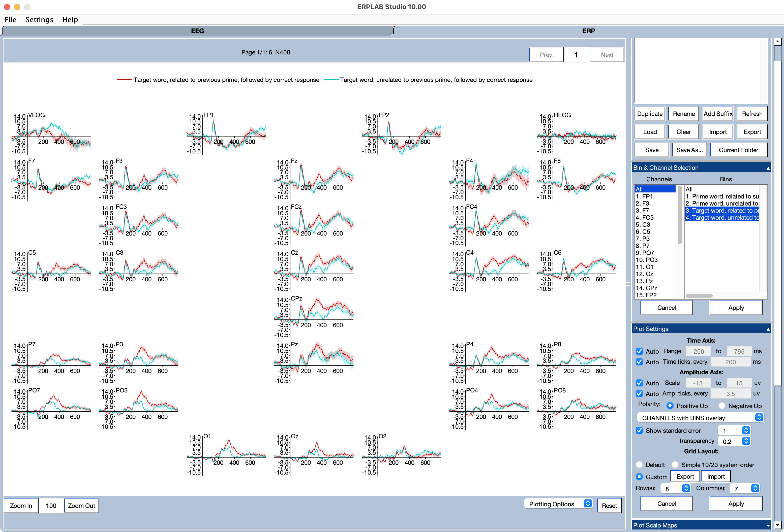Collapse the Plot Settings panel arrow
Image resolution: width=784 pixels, height=532 pixels.
[768, 329]
